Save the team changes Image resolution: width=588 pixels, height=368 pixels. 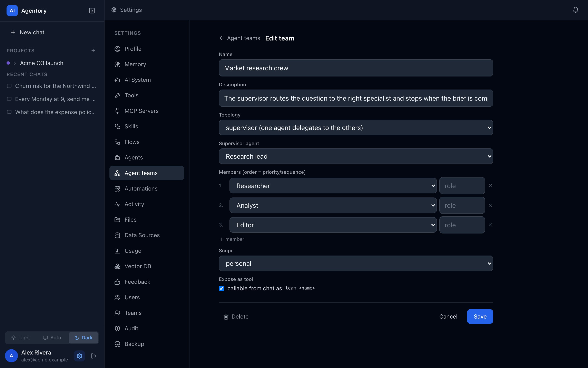[480, 316]
